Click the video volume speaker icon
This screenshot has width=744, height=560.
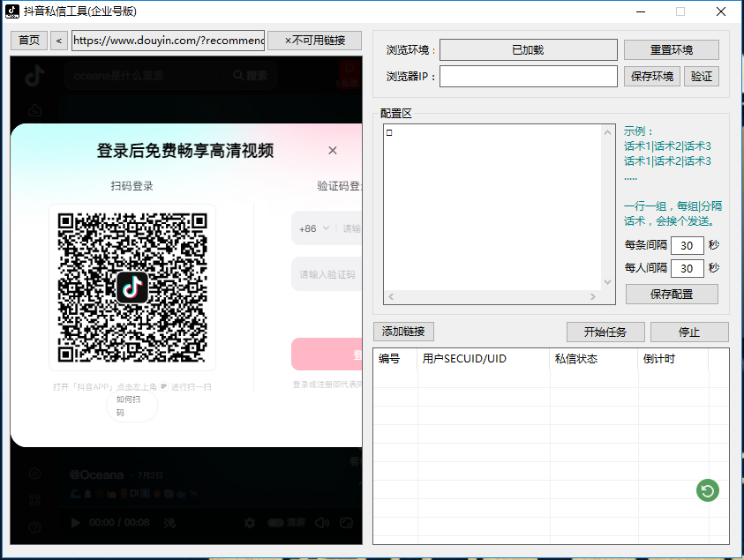coord(322,523)
